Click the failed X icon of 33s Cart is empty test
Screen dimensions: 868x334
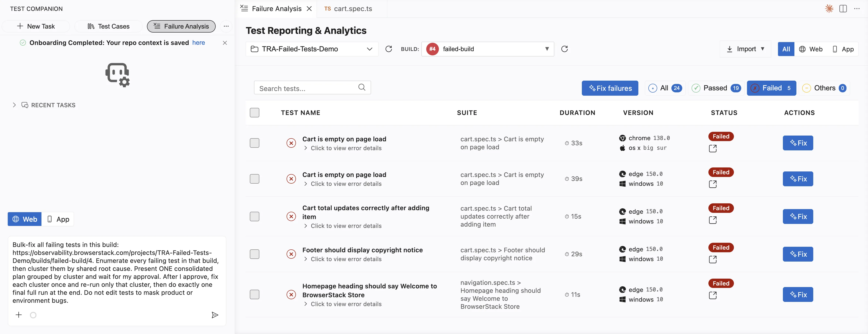pyautogui.click(x=291, y=143)
